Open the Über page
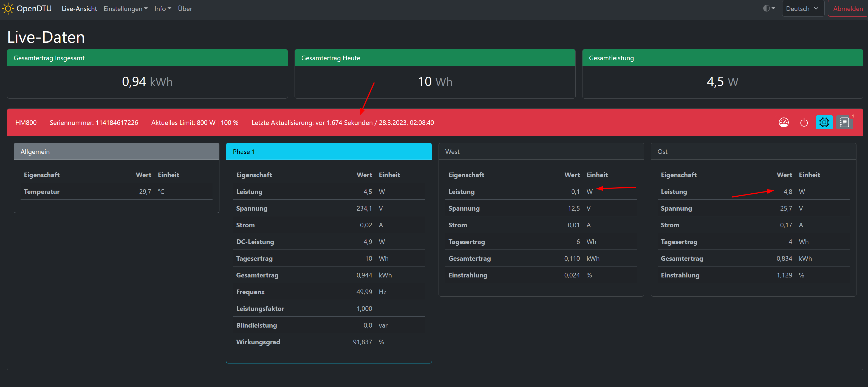Screen dimensions: 868x387 (x=185, y=9)
